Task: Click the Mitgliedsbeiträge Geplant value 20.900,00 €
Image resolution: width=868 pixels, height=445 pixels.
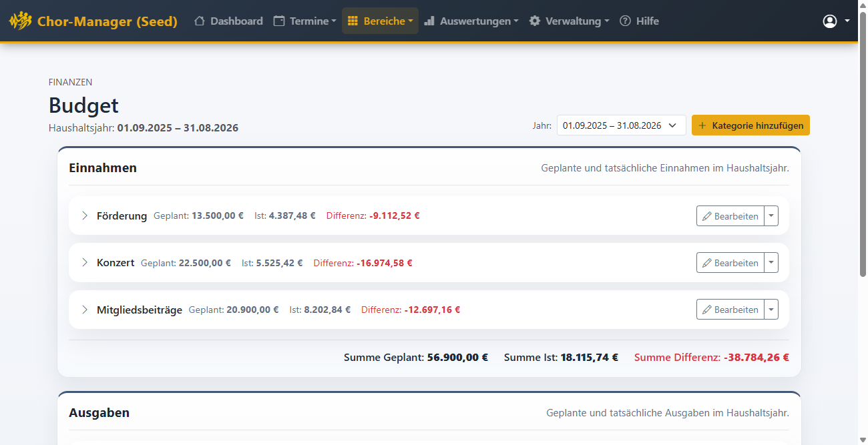Action: click(252, 310)
